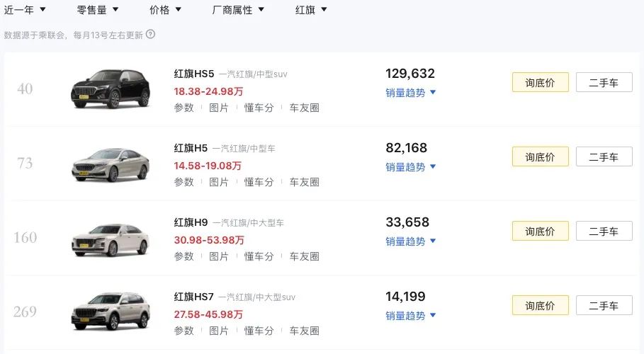Click the 红旗H9 model title
This screenshot has height=354, width=644.
click(x=191, y=222)
